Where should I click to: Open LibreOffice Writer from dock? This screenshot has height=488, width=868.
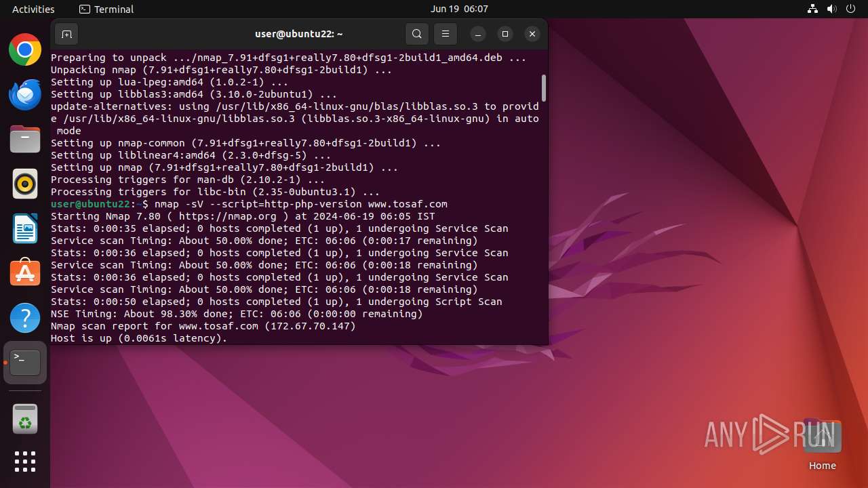click(25, 228)
